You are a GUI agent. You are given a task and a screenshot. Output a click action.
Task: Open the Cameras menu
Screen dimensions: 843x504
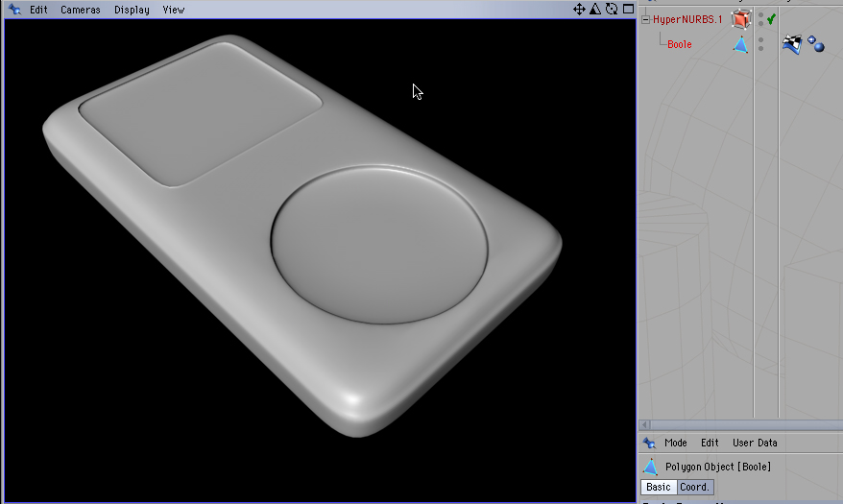point(80,10)
